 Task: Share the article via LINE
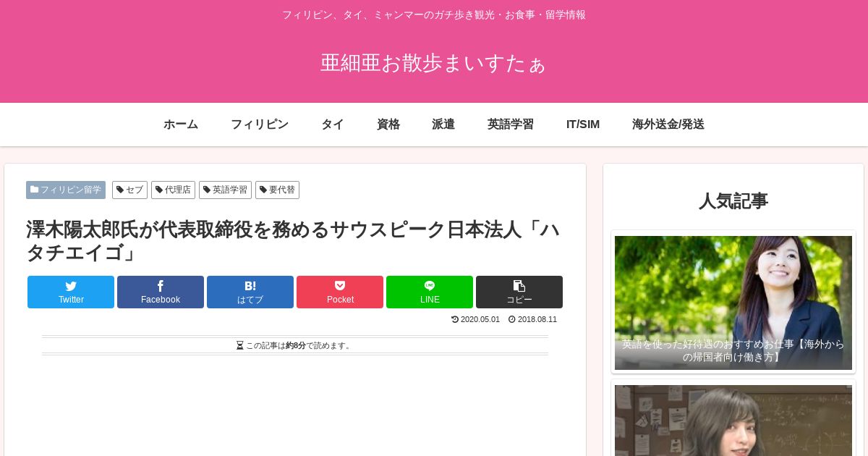coord(430,292)
